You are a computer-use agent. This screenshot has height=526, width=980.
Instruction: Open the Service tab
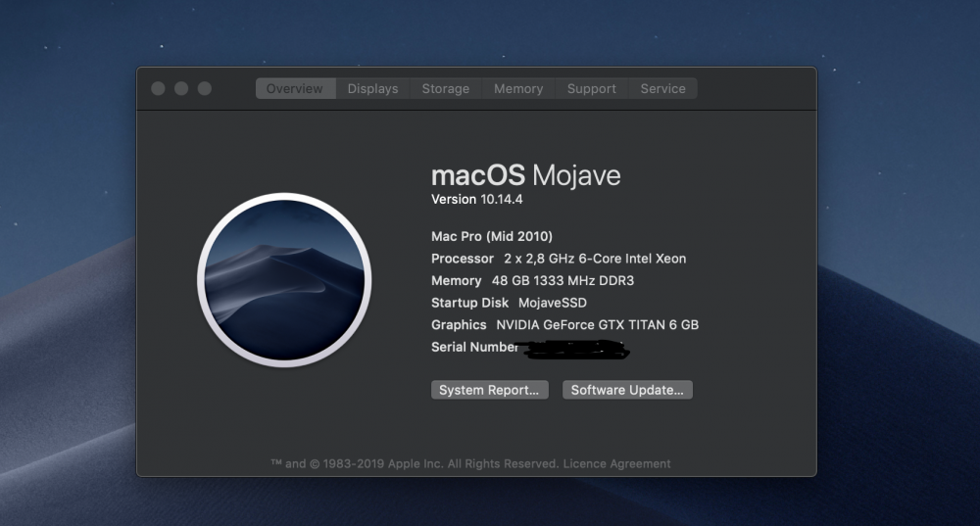coord(662,89)
